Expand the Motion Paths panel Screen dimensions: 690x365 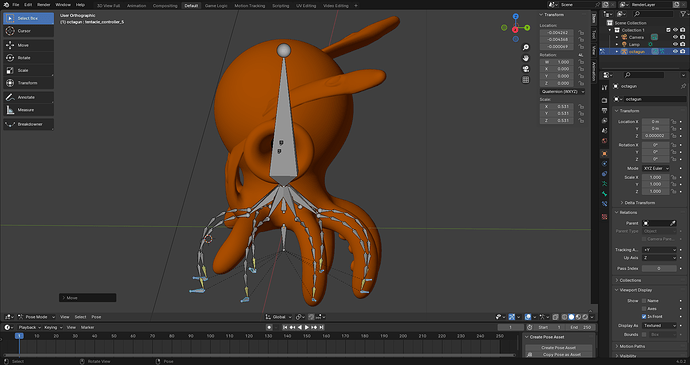(x=632, y=347)
